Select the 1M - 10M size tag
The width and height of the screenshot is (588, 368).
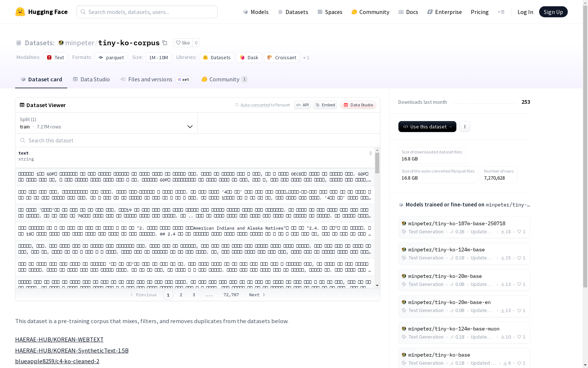[x=158, y=57]
